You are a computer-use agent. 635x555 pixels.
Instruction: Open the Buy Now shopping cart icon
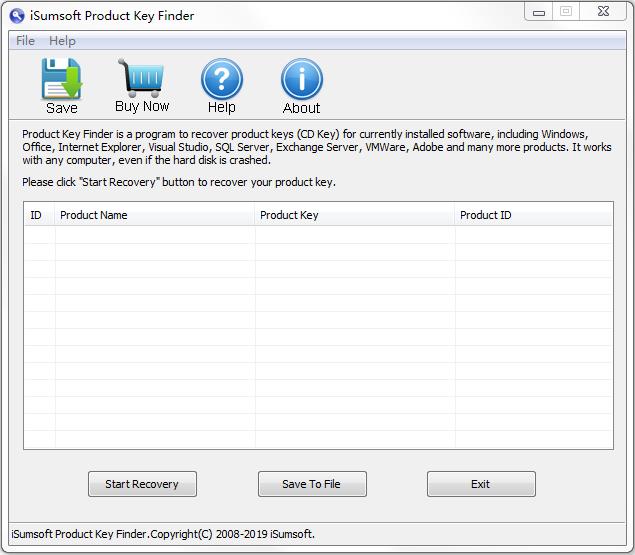(x=141, y=77)
